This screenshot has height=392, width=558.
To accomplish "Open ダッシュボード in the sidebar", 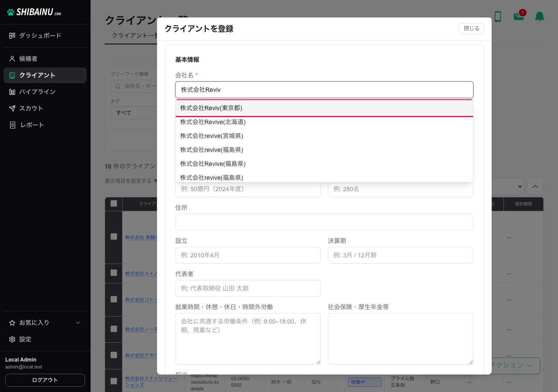I will click(45, 35).
